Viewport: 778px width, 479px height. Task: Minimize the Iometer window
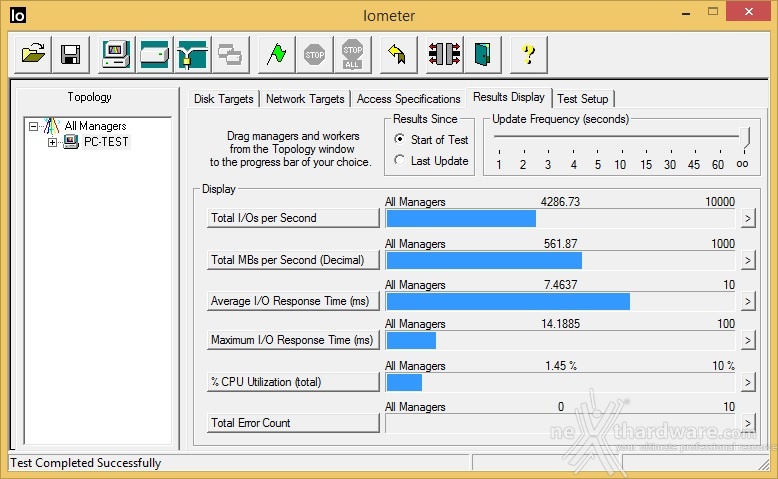point(686,13)
